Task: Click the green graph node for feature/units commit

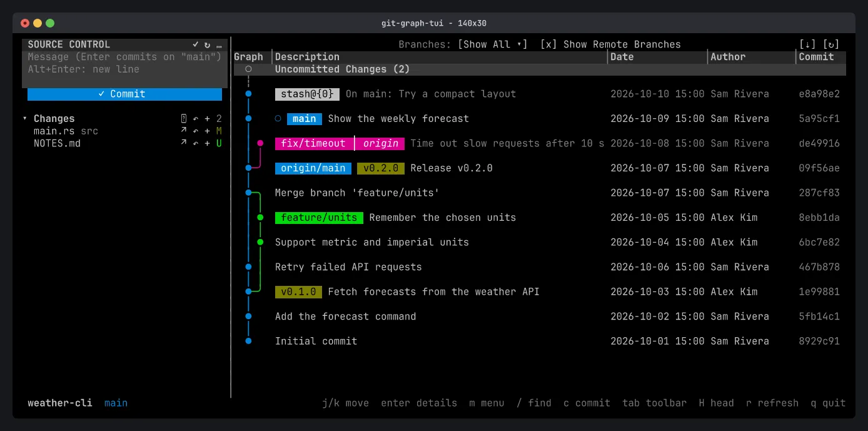Action: (x=260, y=218)
